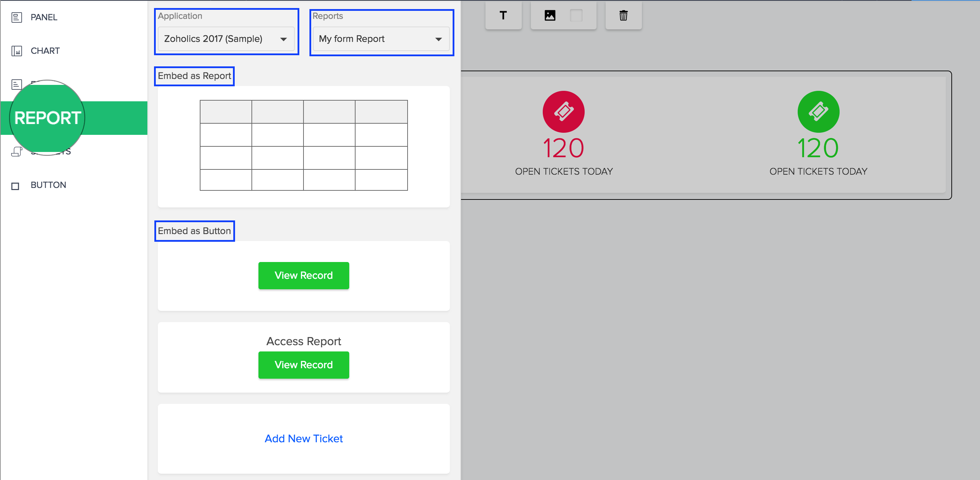
Task: Click the Button square icon in sidebar
Action: coord(15,186)
